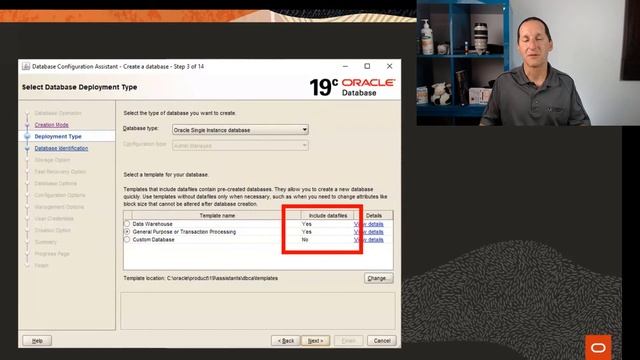The height and width of the screenshot is (360, 640).
Task: Select the Data Warehouse template radio button
Action: pyautogui.click(x=127, y=224)
